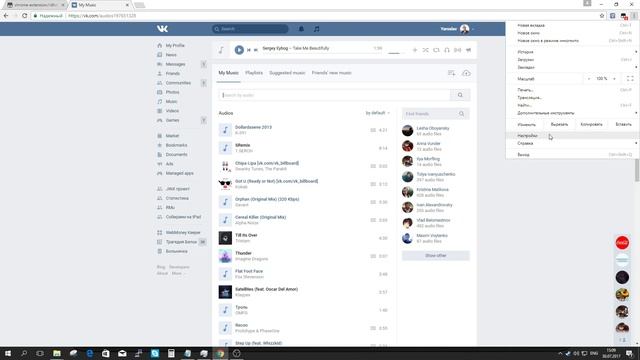Screen dimensions: 640x360
Task: Switch to the Suggested music tab
Action: click(x=287, y=73)
